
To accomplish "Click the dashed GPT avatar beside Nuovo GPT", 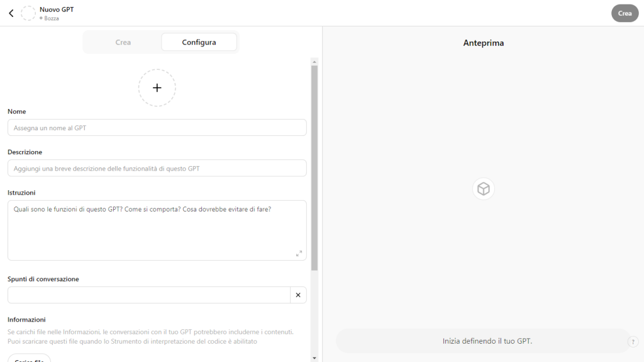I will pyautogui.click(x=28, y=13).
